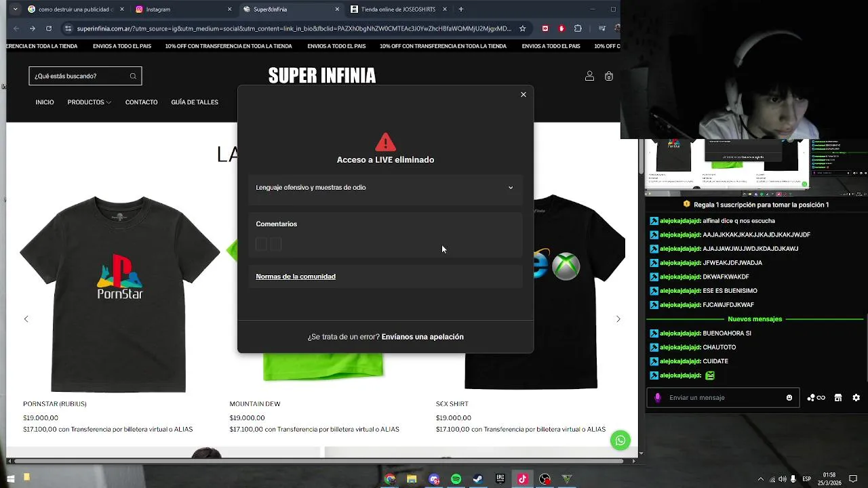This screenshot has height=488, width=868.
Task: Show hidden system tray icons
Action: [760, 479]
